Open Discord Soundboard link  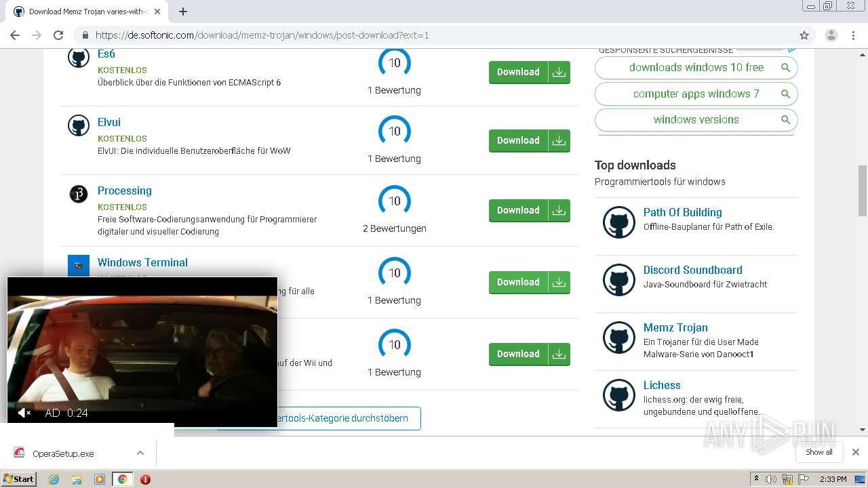[692, 270]
